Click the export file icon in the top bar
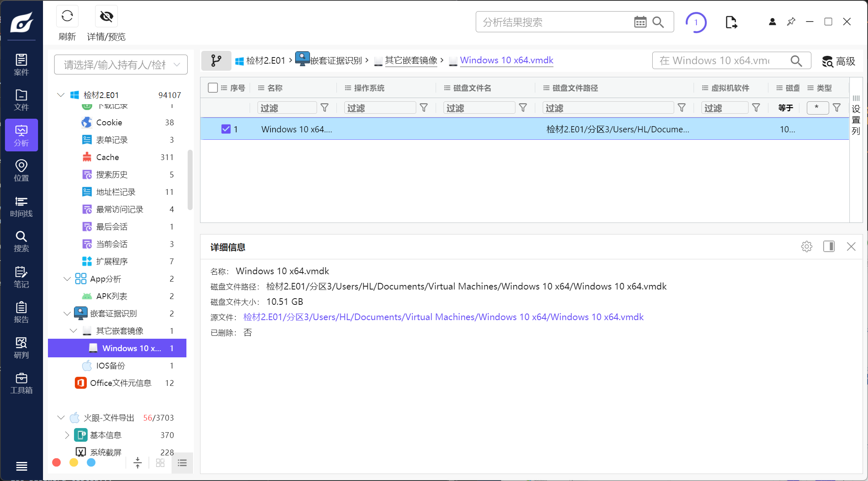This screenshot has width=868, height=481. 731,22
